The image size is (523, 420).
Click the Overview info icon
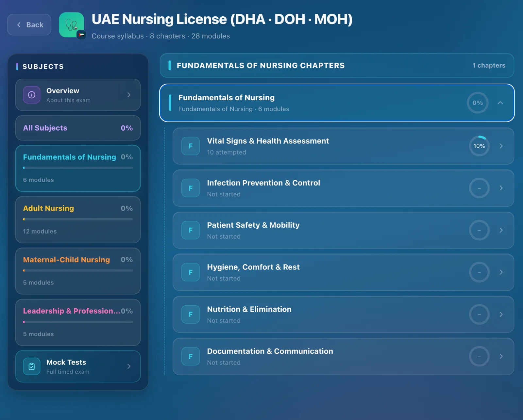[x=32, y=95]
